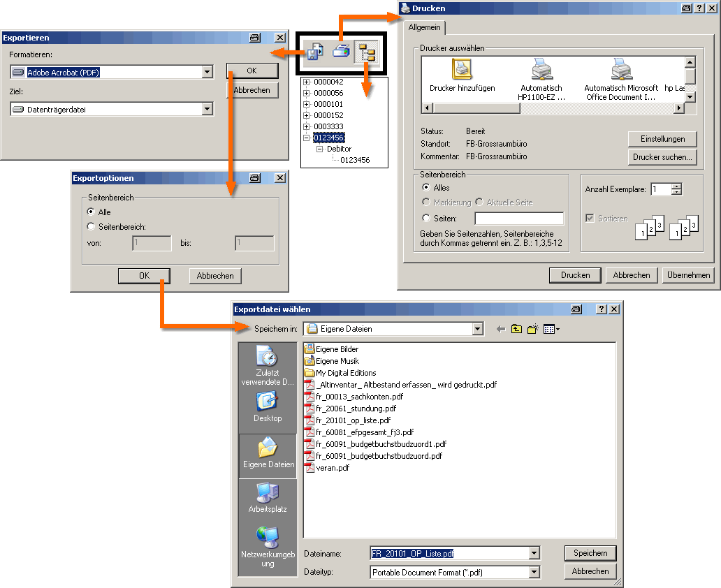The height and width of the screenshot is (588, 721).
Task: Toggle the group tree icon in the toolbar
Action: (365, 52)
